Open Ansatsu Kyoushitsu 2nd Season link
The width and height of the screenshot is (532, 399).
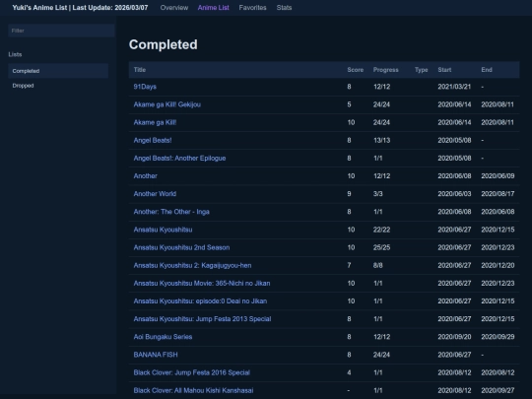tap(181, 247)
